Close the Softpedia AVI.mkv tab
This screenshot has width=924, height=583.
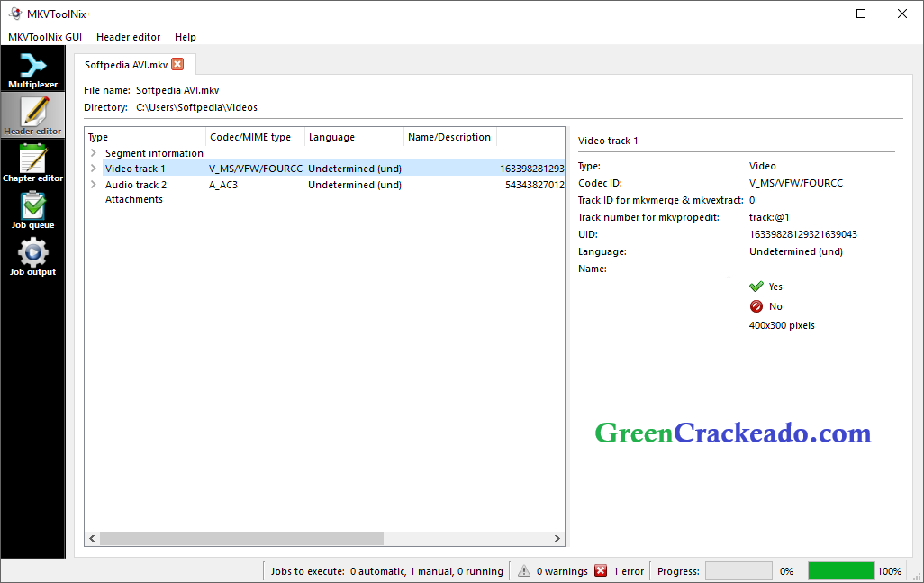click(x=177, y=64)
